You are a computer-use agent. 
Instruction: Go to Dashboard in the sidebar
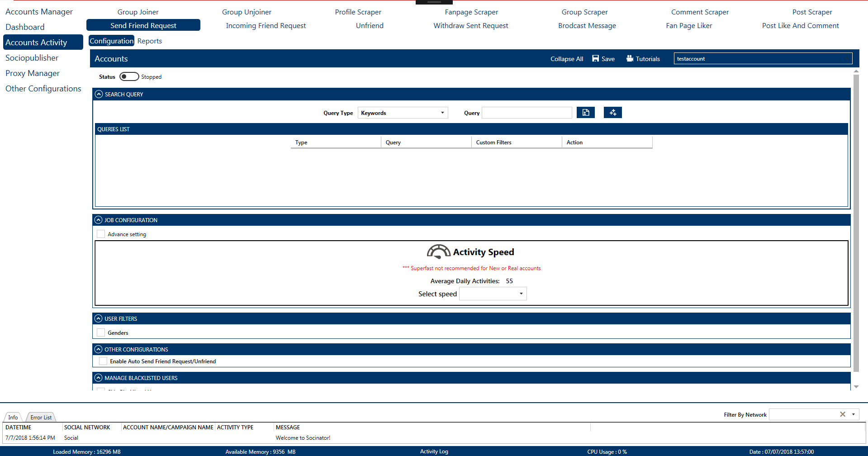25,27
